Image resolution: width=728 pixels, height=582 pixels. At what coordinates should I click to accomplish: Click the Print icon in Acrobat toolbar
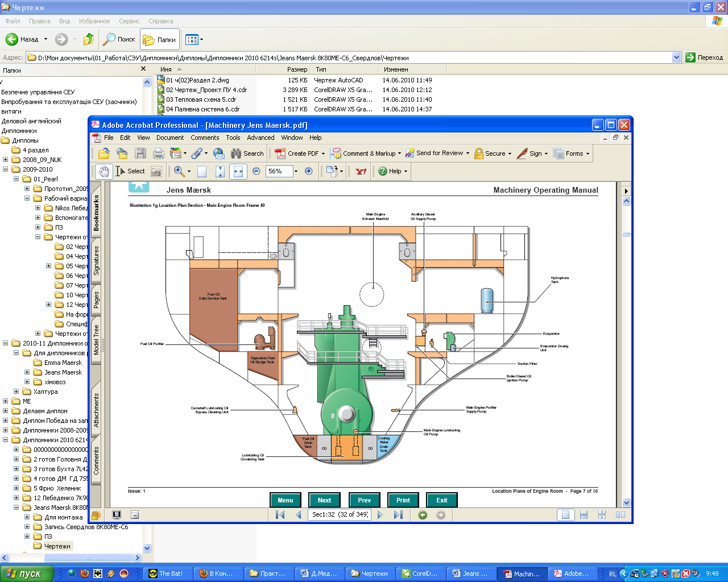pyautogui.click(x=159, y=153)
